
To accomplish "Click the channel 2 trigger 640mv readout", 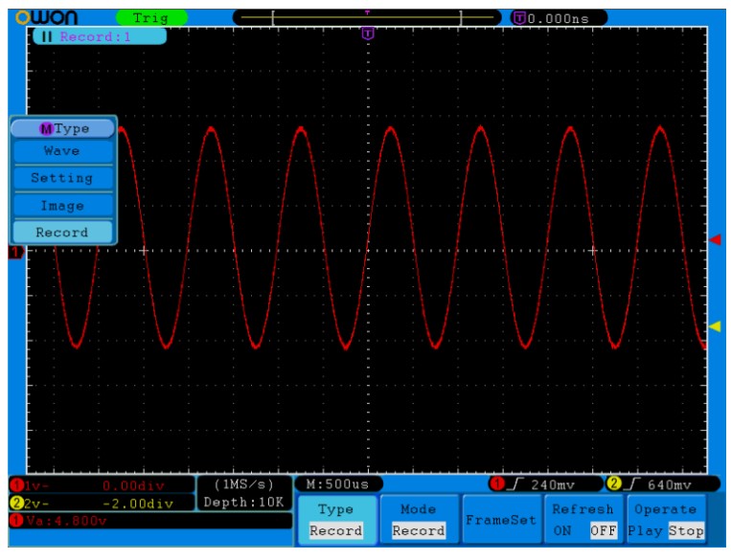I will point(669,485).
